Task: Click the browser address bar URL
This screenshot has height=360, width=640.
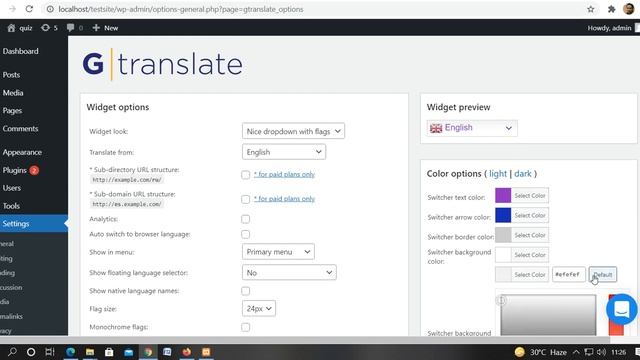Action: [181, 9]
